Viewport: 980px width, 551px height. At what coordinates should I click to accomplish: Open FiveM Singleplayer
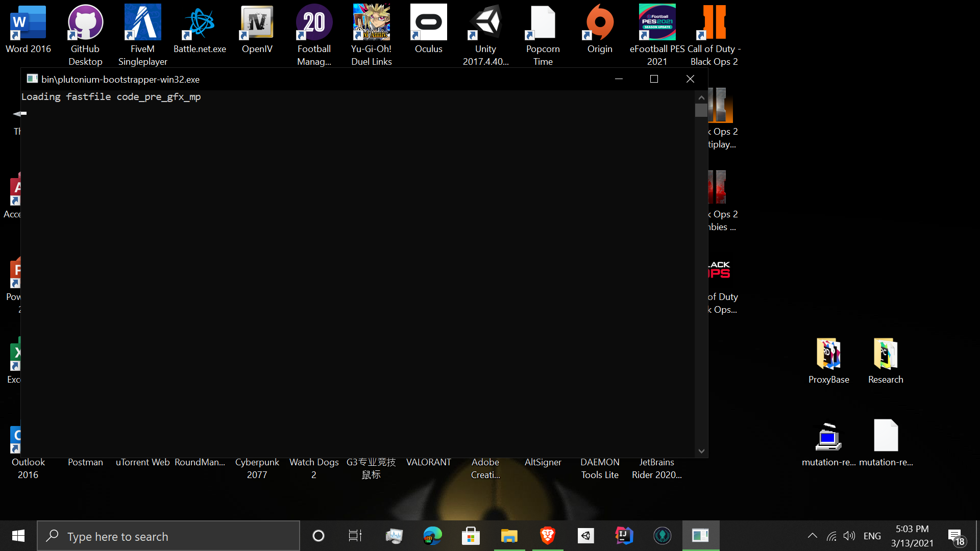[143, 34]
